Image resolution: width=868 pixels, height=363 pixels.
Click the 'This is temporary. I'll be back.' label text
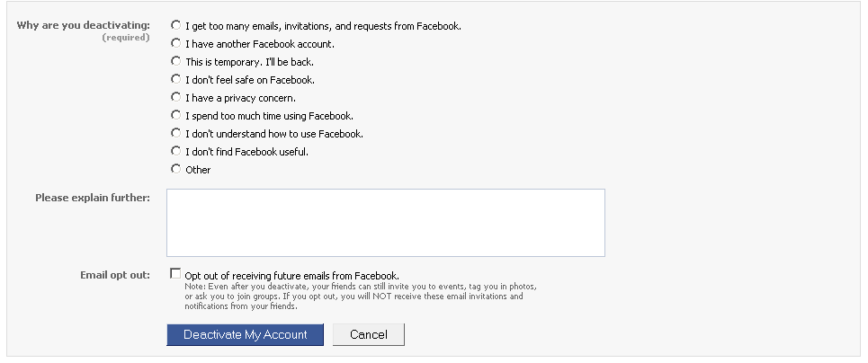249,62
